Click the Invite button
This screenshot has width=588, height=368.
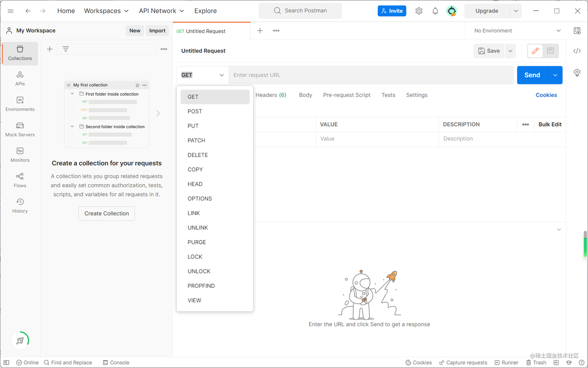point(392,11)
